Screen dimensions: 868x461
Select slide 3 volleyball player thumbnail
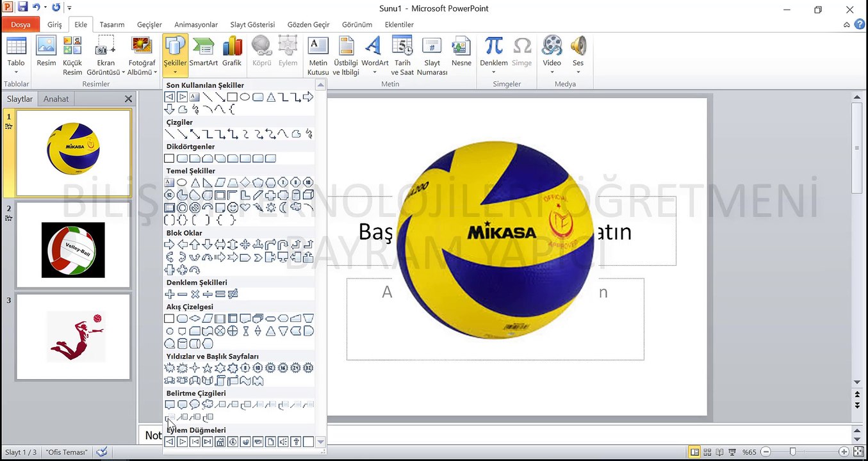click(x=73, y=337)
